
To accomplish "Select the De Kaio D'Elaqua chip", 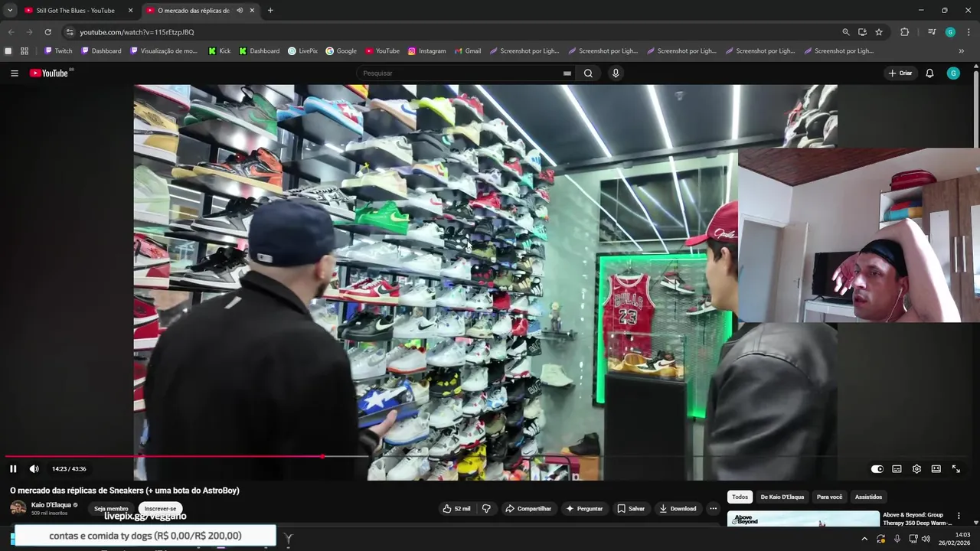I will point(782,497).
